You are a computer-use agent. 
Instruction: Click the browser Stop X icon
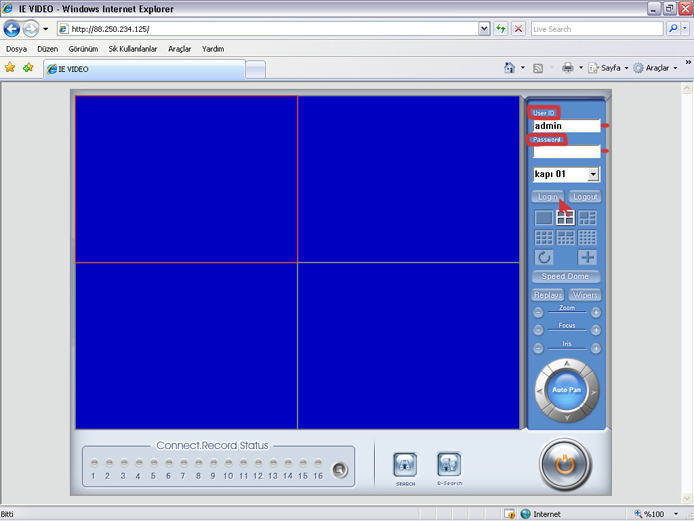(518, 29)
